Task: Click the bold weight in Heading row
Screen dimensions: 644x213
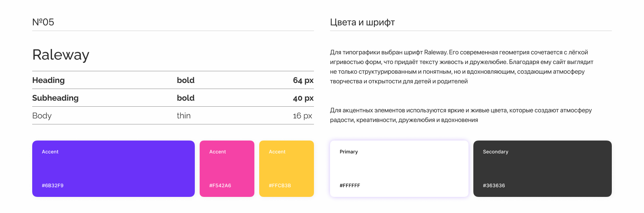Action: click(x=186, y=80)
